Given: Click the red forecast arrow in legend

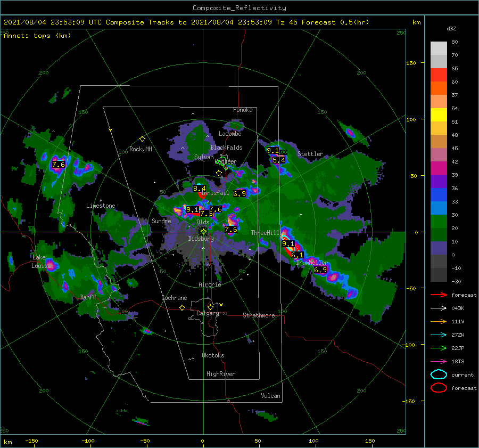Looking at the screenshot, I should coord(439,295).
